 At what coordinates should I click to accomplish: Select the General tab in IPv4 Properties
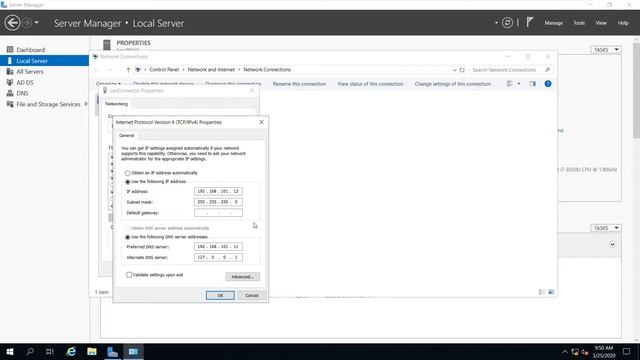pyautogui.click(x=127, y=136)
